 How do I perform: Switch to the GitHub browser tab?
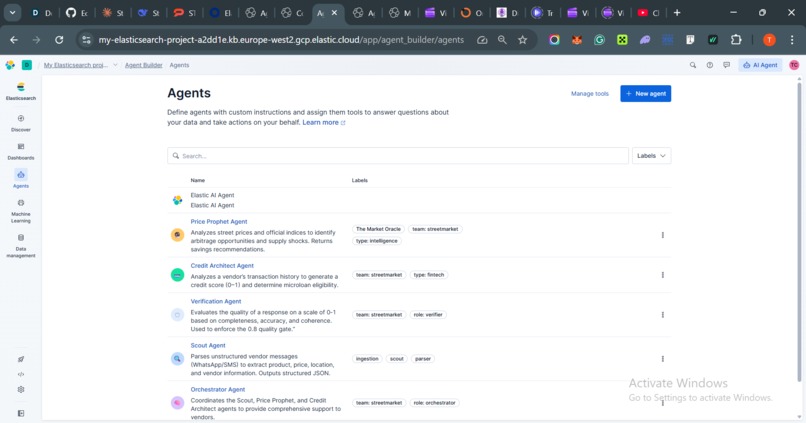(77, 13)
